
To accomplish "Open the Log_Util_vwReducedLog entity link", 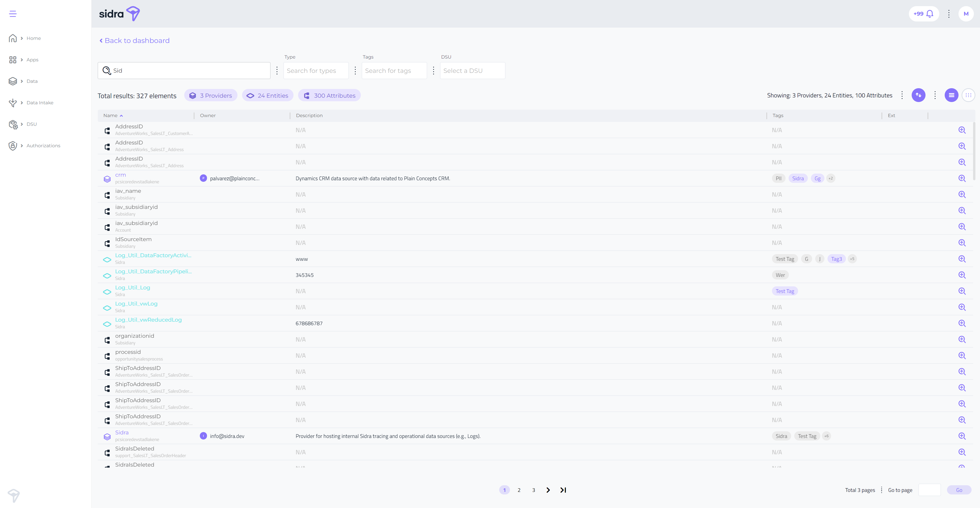I will click(x=148, y=320).
